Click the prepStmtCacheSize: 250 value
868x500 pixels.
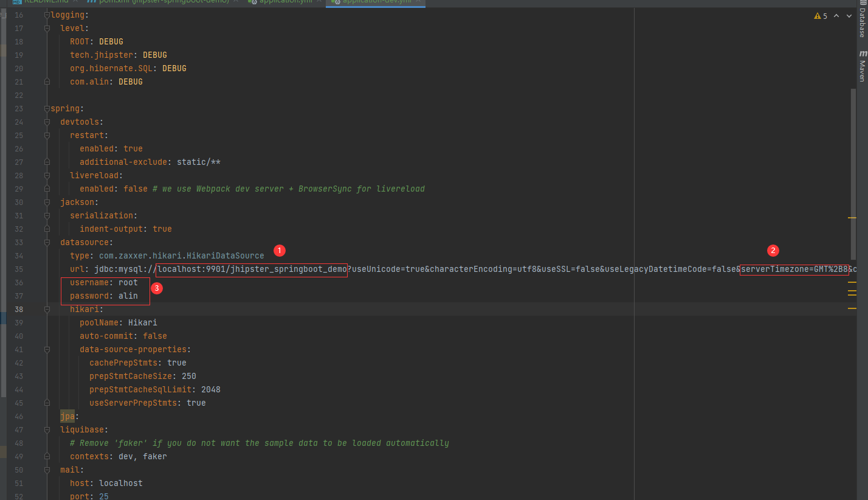click(x=188, y=376)
